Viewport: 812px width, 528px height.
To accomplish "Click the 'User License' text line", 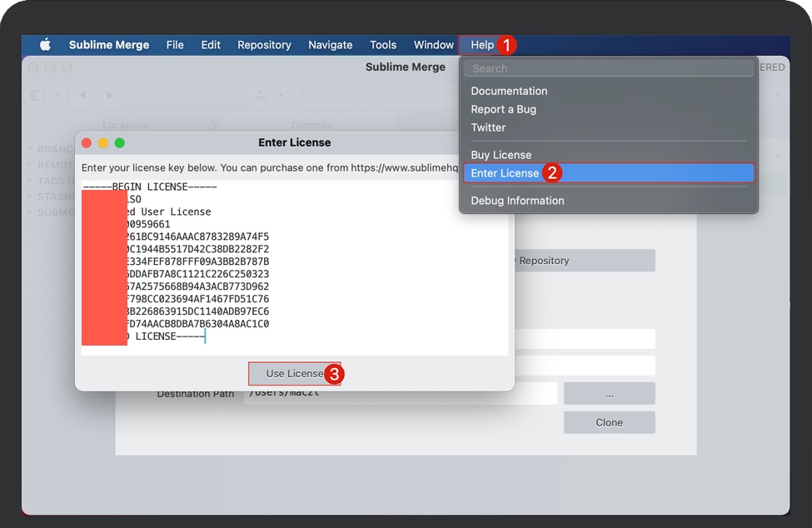I will pyautogui.click(x=176, y=212).
